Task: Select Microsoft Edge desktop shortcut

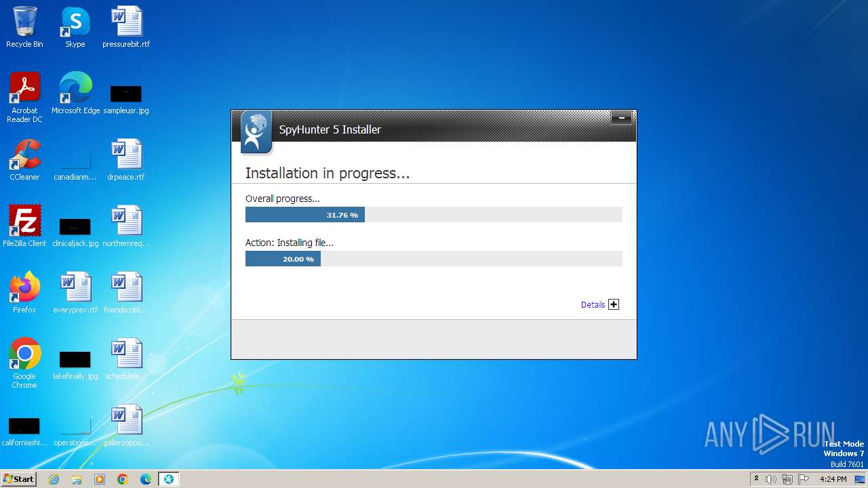Action: point(75,94)
